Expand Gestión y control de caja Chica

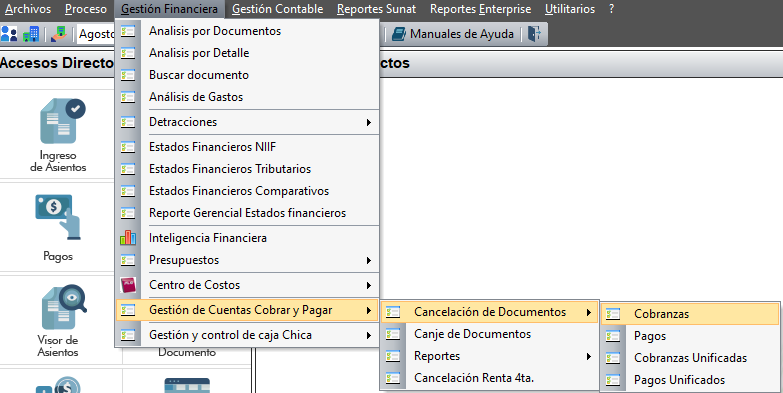click(x=247, y=335)
